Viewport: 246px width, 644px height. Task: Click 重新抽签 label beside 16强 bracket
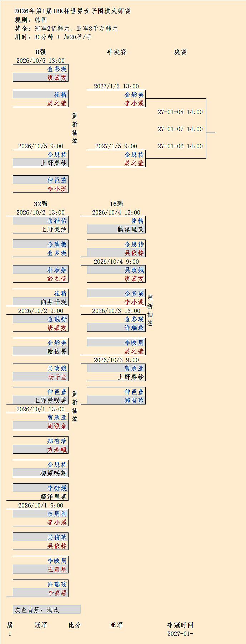pos(150,310)
